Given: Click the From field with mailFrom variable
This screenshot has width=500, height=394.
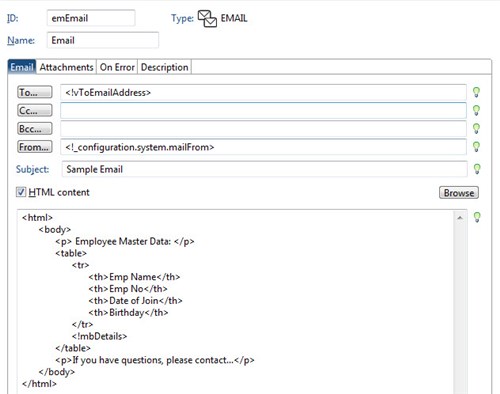Looking at the screenshot, I should [x=263, y=147].
